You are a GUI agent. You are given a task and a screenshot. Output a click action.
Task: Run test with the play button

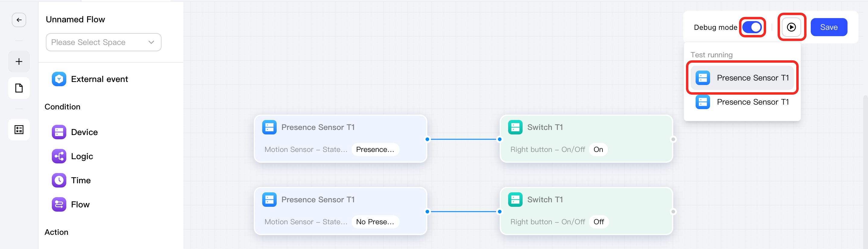pyautogui.click(x=791, y=27)
